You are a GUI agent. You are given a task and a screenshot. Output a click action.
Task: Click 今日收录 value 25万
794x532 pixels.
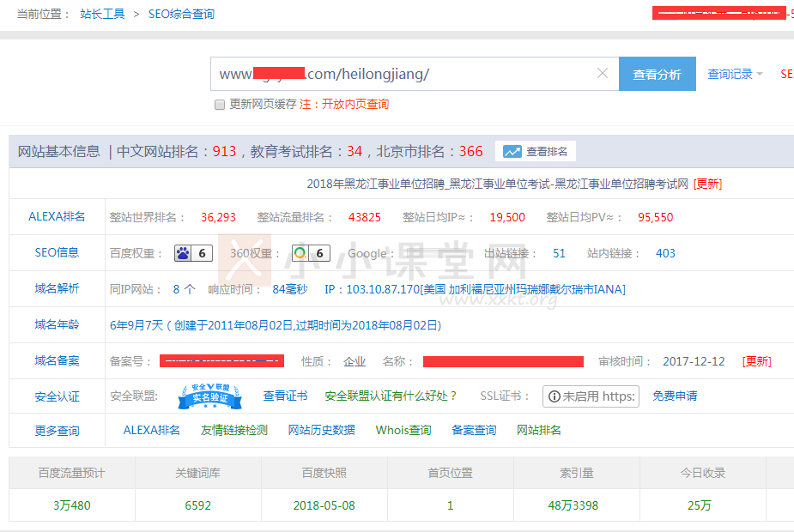(x=700, y=505)
